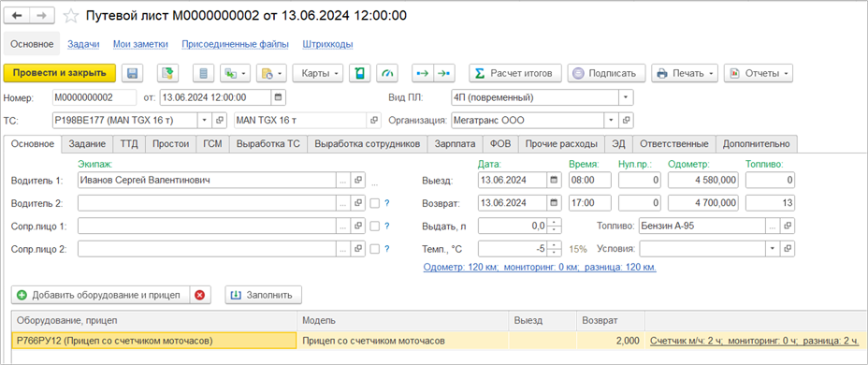Open the Простои tab

(x=171, y=144)
